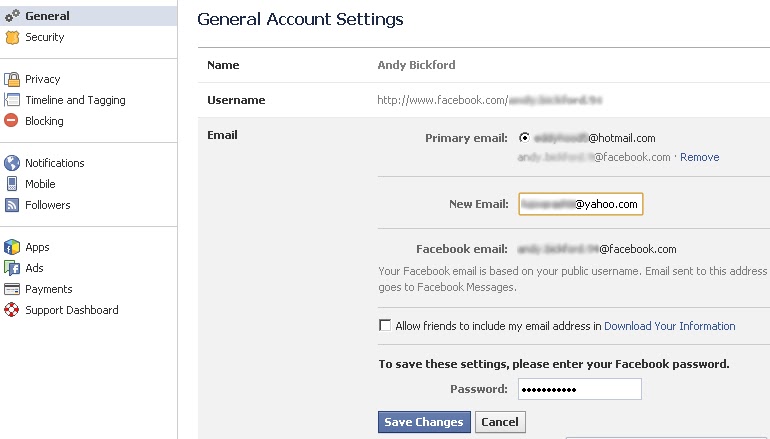Image resolution: width=770 pixels, height=439 pixels.
Task: Open the Download Your Information link
Action: 669,326
